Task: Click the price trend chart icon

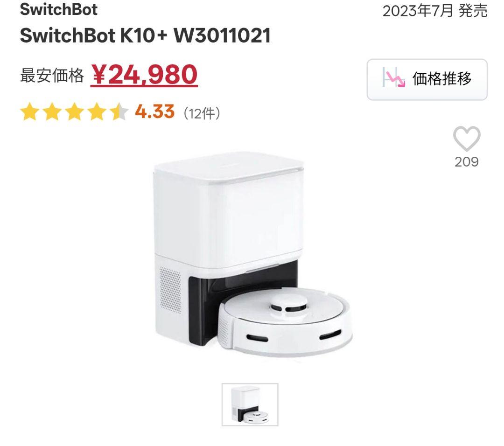Action: pos(393,77)
